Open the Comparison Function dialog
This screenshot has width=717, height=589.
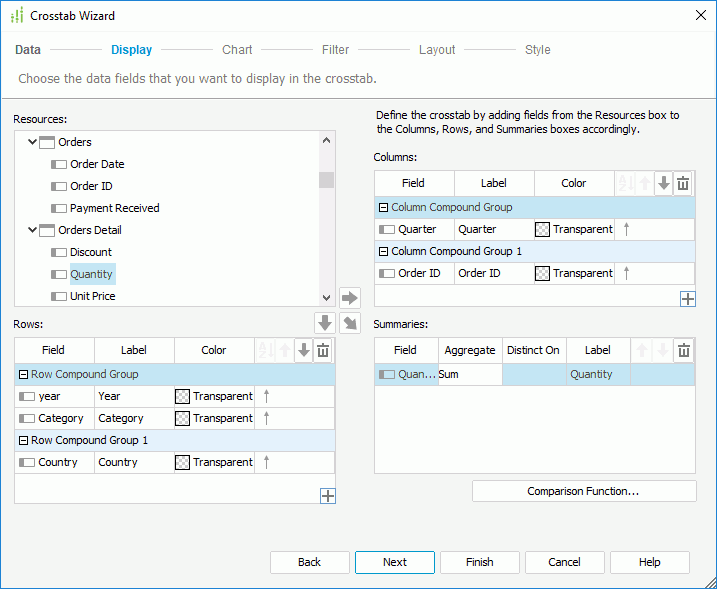(584, 491)
